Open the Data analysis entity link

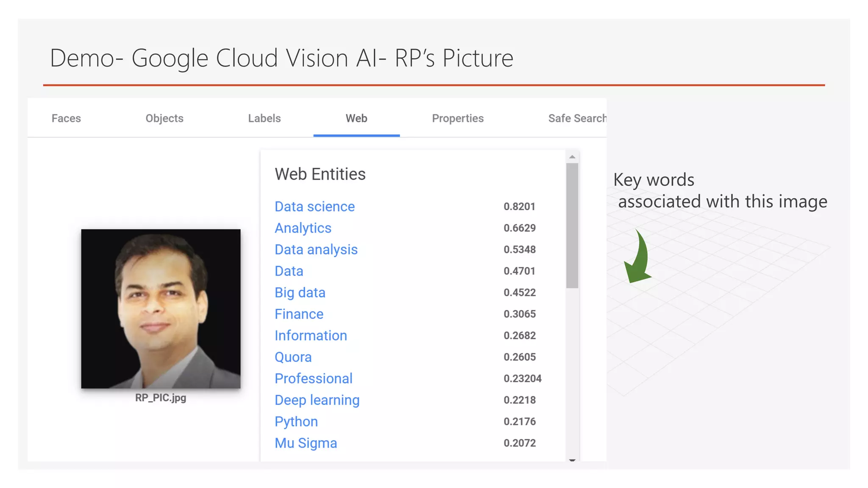click(316, 250)
